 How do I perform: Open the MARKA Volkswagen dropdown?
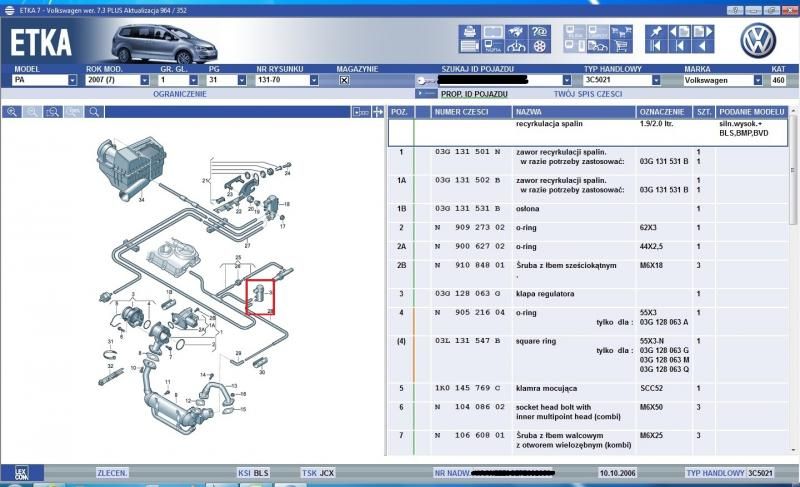coord(758,80)
